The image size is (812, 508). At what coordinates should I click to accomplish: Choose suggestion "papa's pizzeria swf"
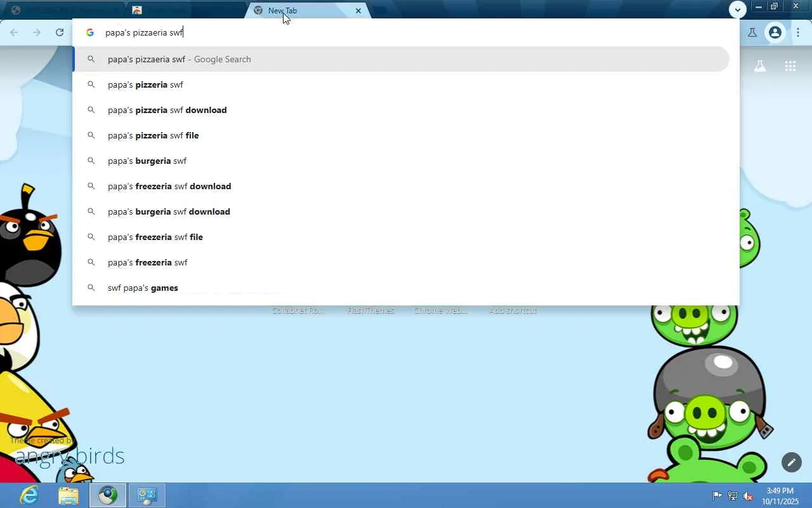pyautogui.click(x=402, y=84)
